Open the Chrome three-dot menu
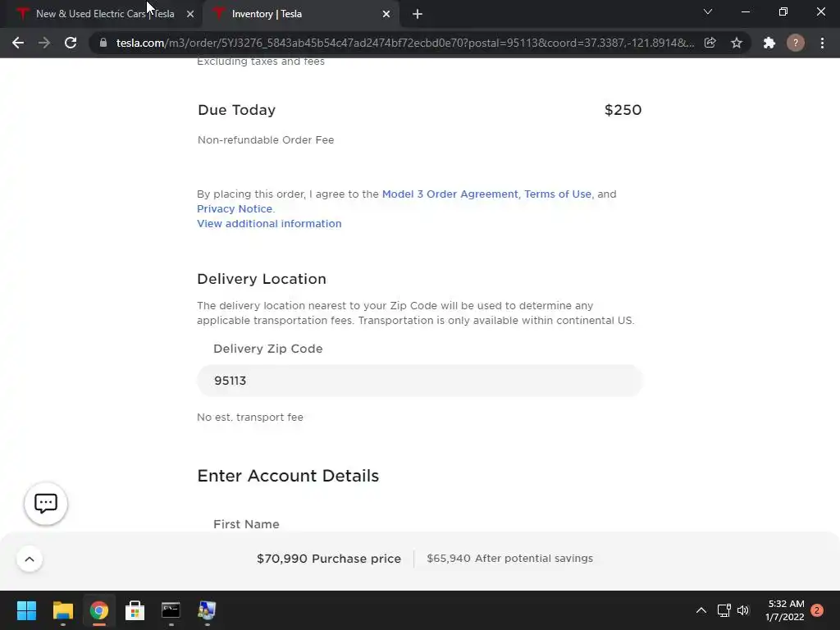 click(822, 43)
